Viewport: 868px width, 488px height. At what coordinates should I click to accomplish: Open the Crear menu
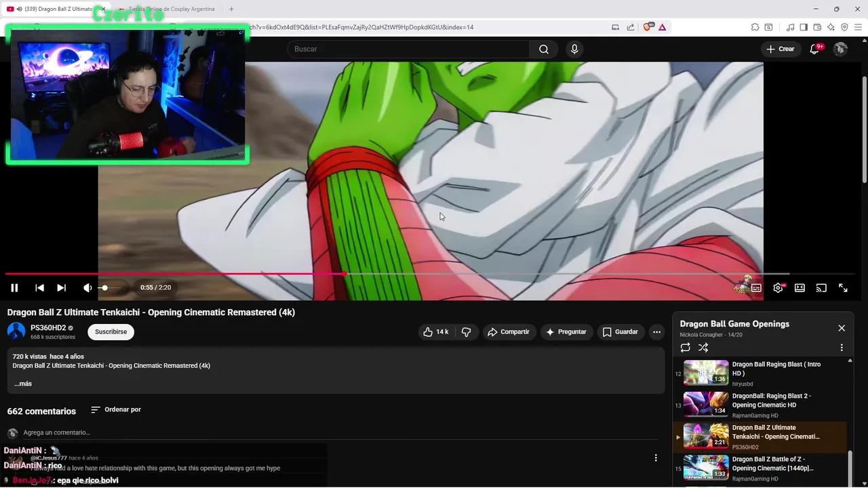[x=780, y=49]
